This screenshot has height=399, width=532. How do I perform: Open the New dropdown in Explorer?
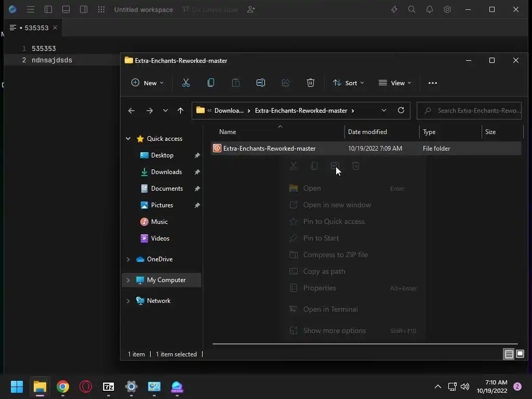click(x=147, y=83)
